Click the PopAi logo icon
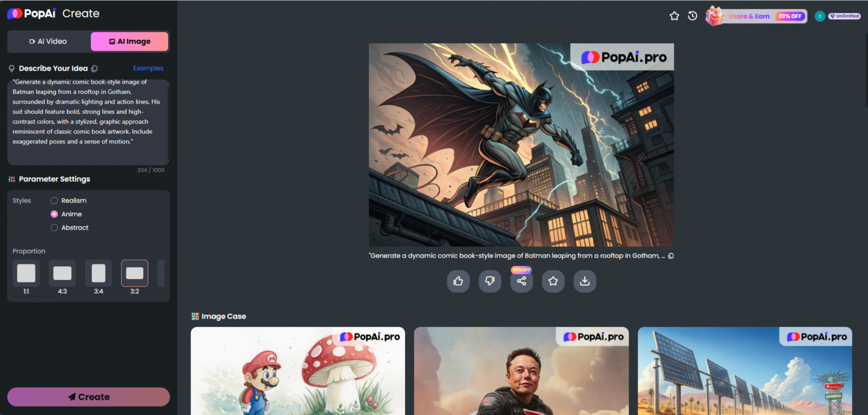Viewport: 868px width, 415px height. tap(15, 13)
